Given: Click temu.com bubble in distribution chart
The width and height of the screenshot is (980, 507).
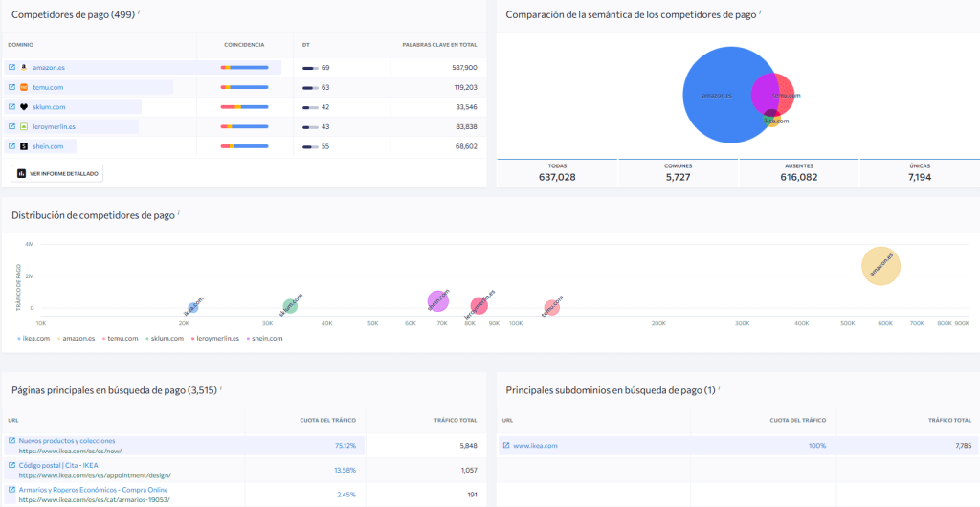Looking at the screenshot, I should 550,307.
